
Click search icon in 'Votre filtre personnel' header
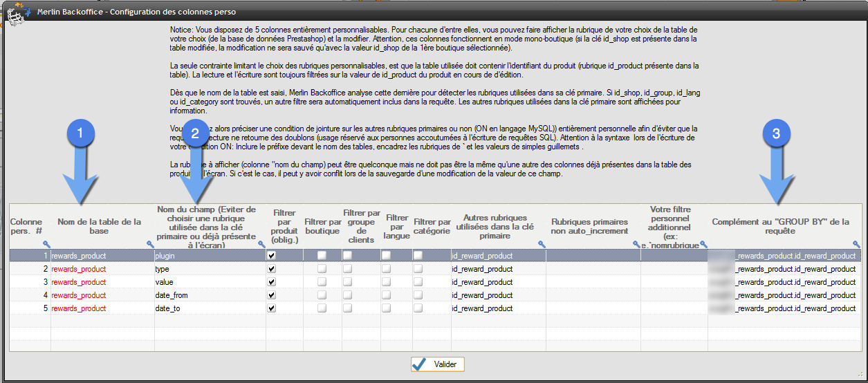(703, 244)
